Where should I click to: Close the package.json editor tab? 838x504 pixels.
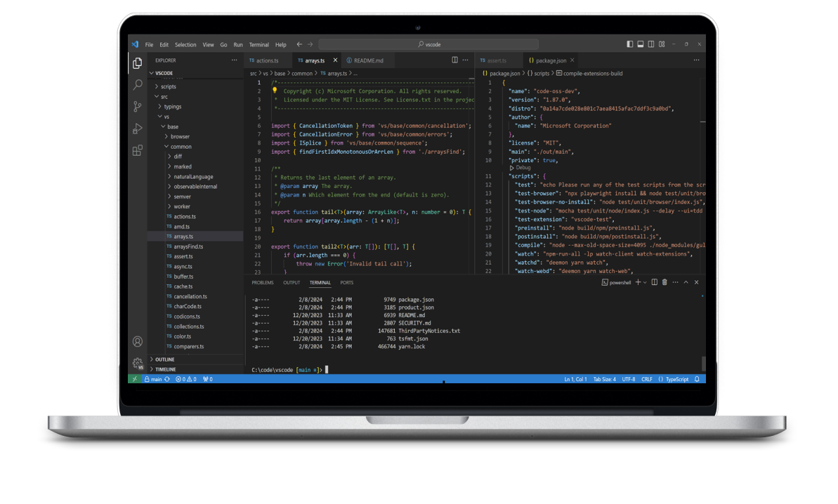[x=572, y=60]
